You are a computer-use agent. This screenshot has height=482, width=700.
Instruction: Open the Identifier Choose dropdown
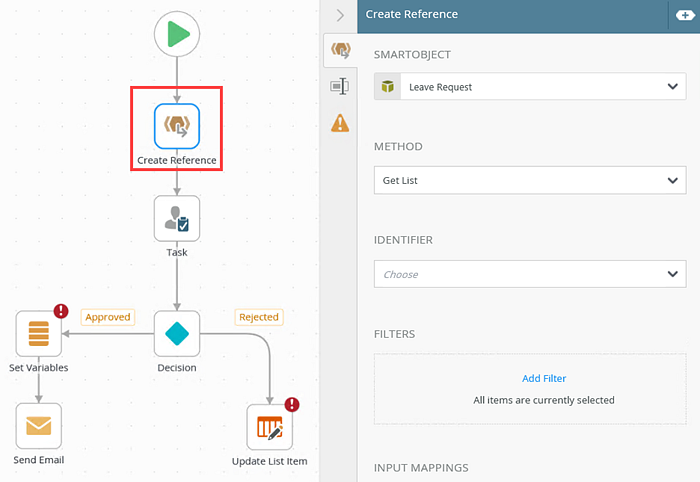coord(530,274)
